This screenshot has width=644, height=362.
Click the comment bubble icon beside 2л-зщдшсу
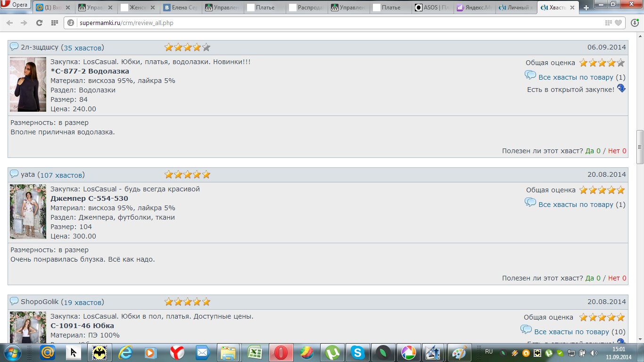point(14,47)
